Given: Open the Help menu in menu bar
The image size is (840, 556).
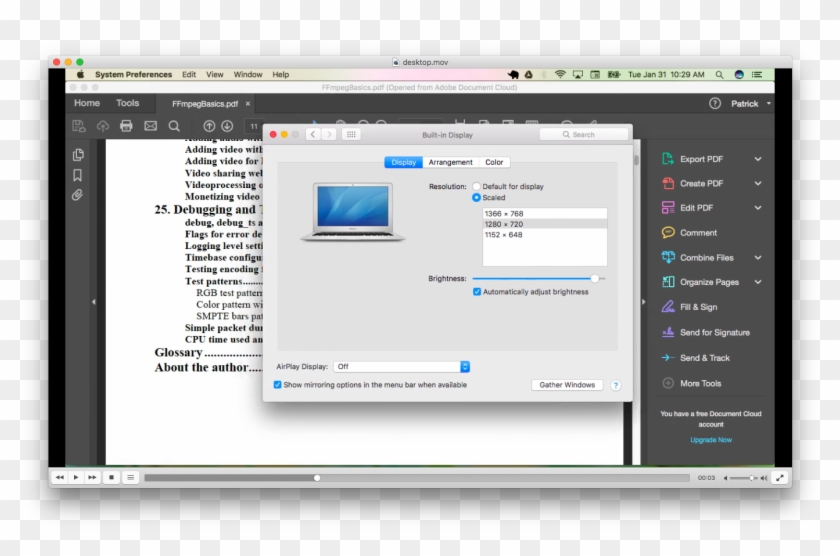Looking at the screenshot, I should tap(281, 74).
